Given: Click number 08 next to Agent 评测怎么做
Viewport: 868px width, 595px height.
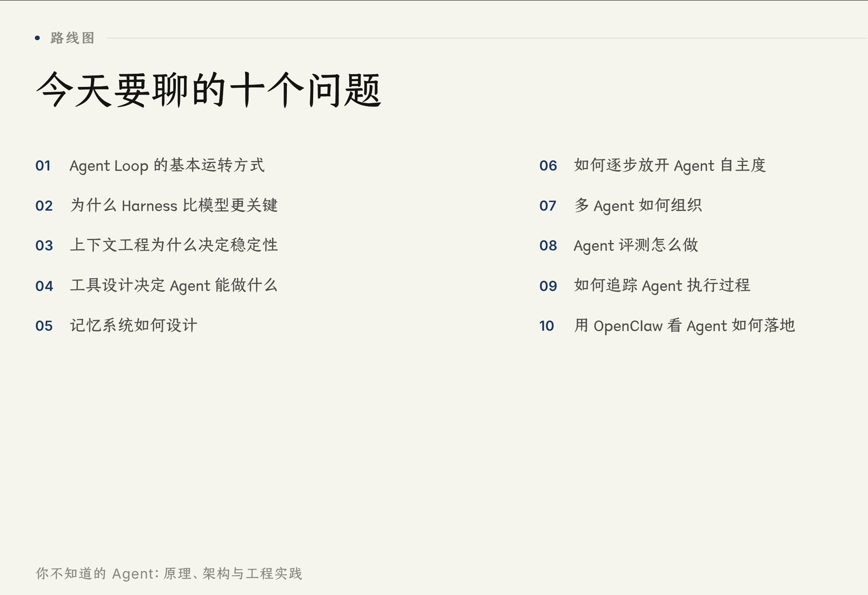Looking at the screenshot, I should click(548, 246).
